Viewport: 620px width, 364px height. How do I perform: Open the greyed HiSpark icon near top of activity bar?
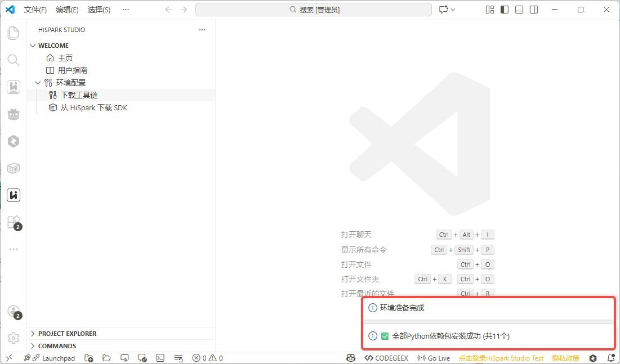click(x=14, y=87)
